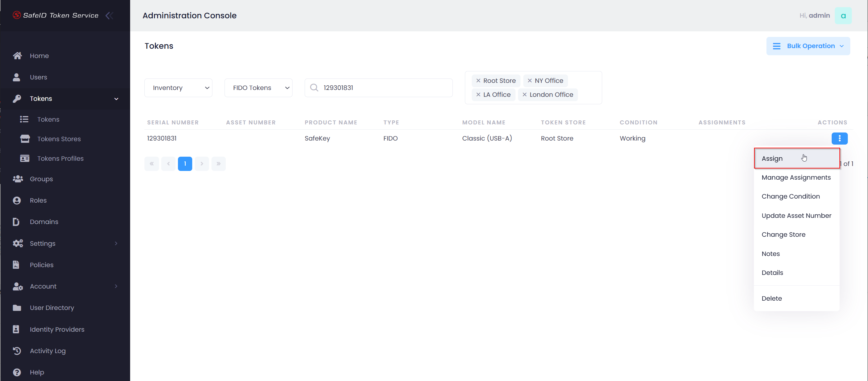Image resolution: width=868 pixels, height=381 pixels.
Task: Collapse the sidebar with double-chevron icon
Action: tap(109, 16)
